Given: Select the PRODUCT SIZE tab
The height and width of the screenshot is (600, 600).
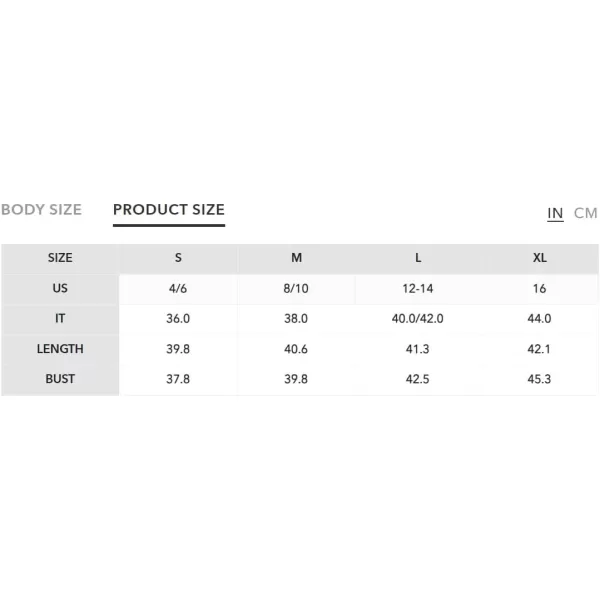Looking at the screenshot, I should click(x=169, y=210).
